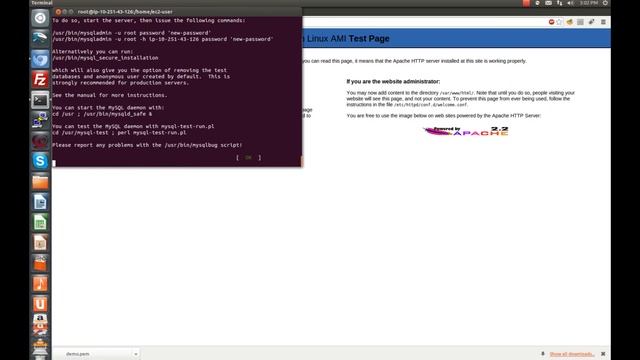Click the clock showing 3:02 PM
The width and height of the screenshot is (640, 360).
coord(589,3)
